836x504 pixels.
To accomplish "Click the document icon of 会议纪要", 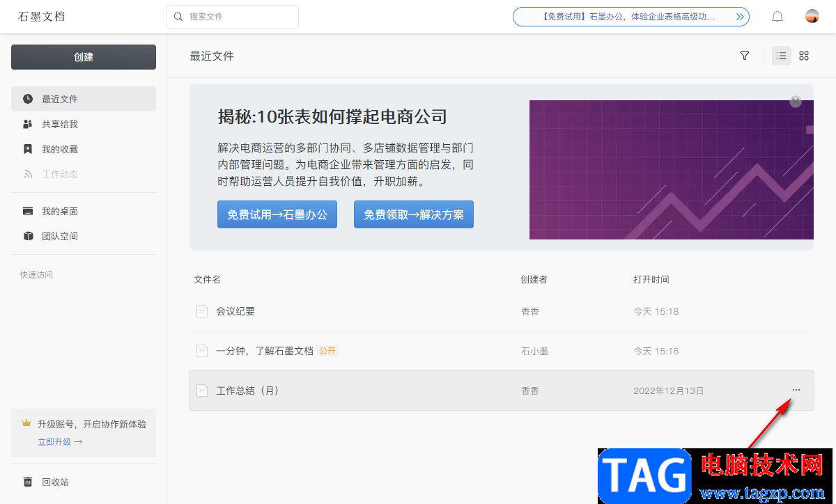I will (x=202, y=311).
